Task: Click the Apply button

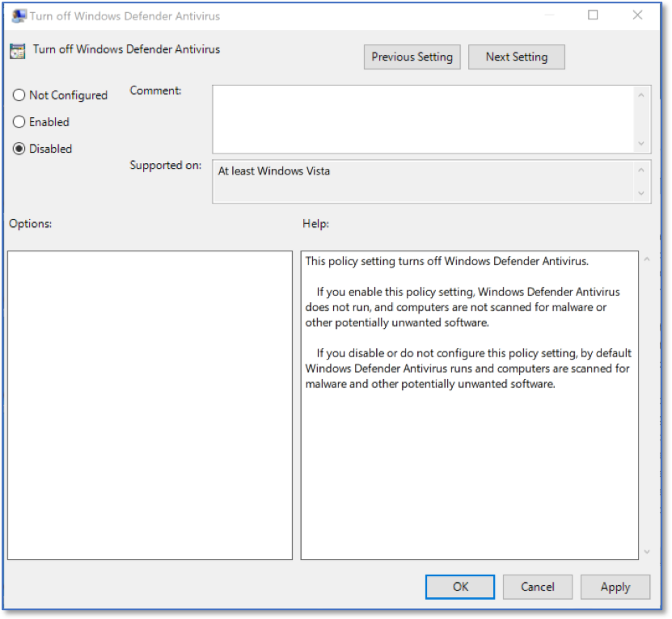Action: pyautogui.click(x=615, y=587)
